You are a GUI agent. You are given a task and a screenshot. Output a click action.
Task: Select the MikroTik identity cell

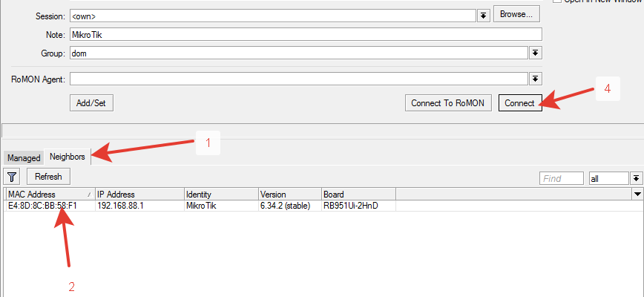tap(221, 206)
